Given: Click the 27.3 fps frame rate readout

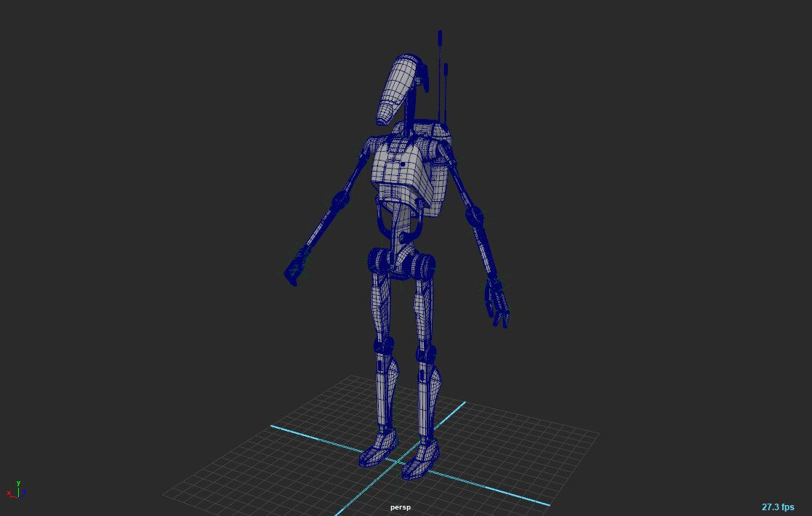Looking at the screenshot, I should 777,507.
